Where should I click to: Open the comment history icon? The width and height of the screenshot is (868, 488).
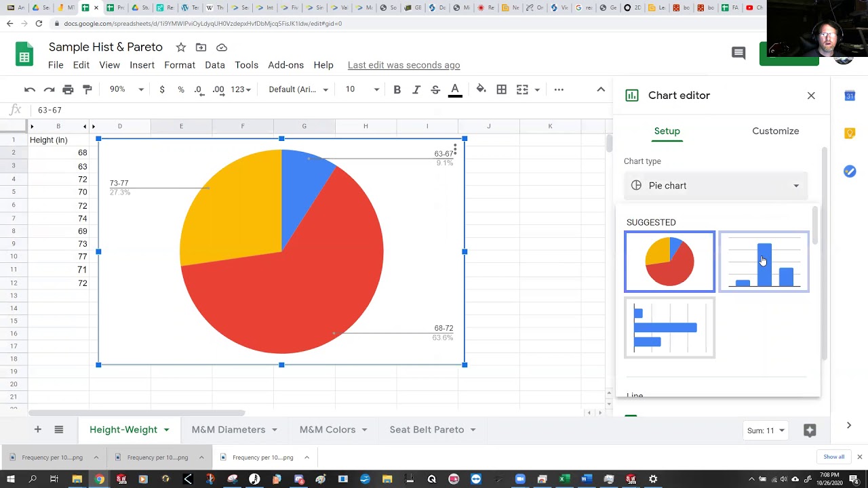[x=738, y=53]
